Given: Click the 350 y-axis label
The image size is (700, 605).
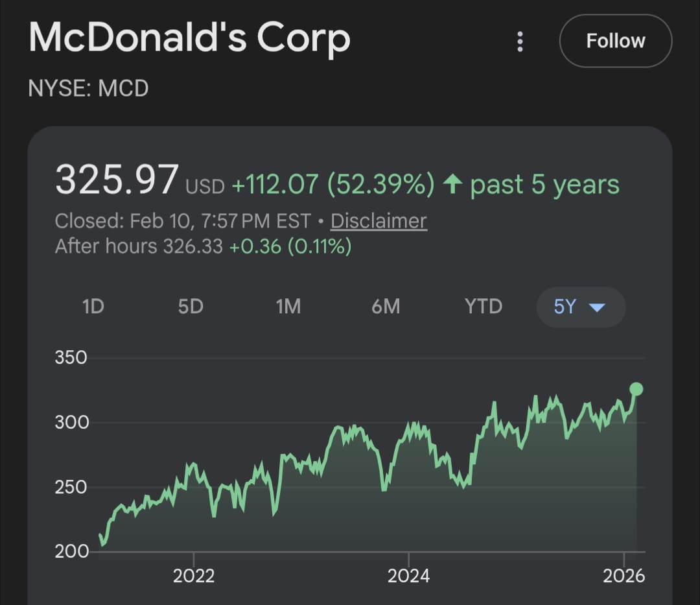Looking at the screenshot, I should tap(71, 358).
